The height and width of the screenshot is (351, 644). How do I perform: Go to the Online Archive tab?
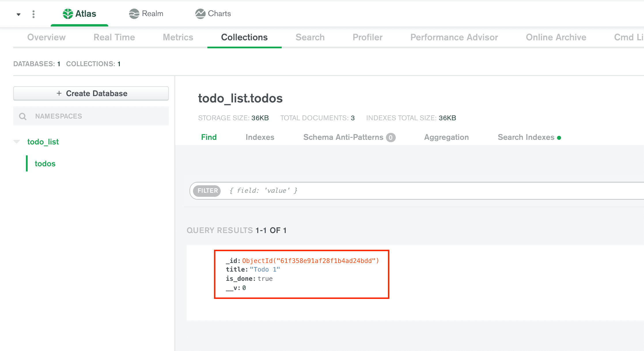(556, 37)
